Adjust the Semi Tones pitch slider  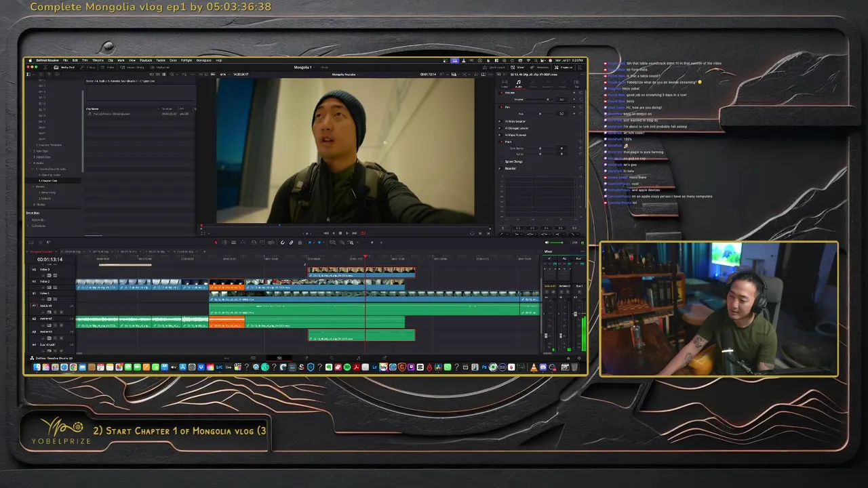coord(540,148)
